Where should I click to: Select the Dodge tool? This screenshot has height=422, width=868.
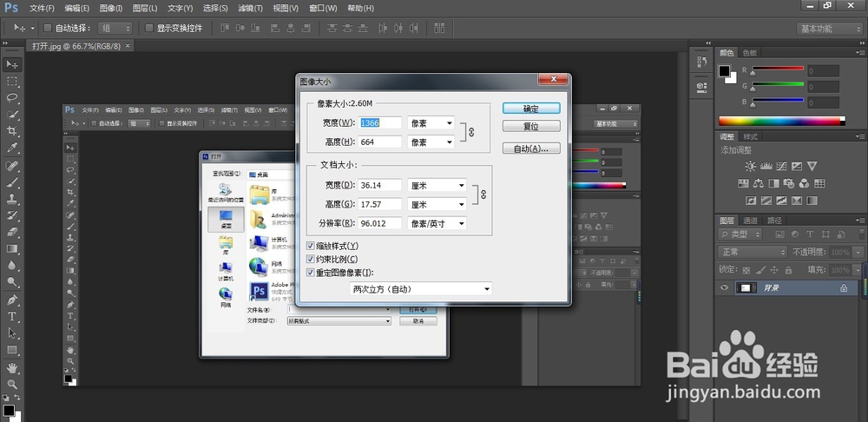11,282
